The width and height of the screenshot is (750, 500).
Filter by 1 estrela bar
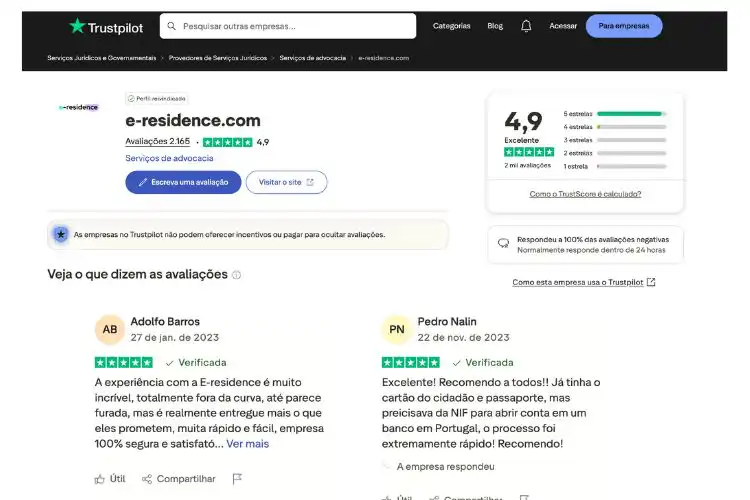point(615,167)
